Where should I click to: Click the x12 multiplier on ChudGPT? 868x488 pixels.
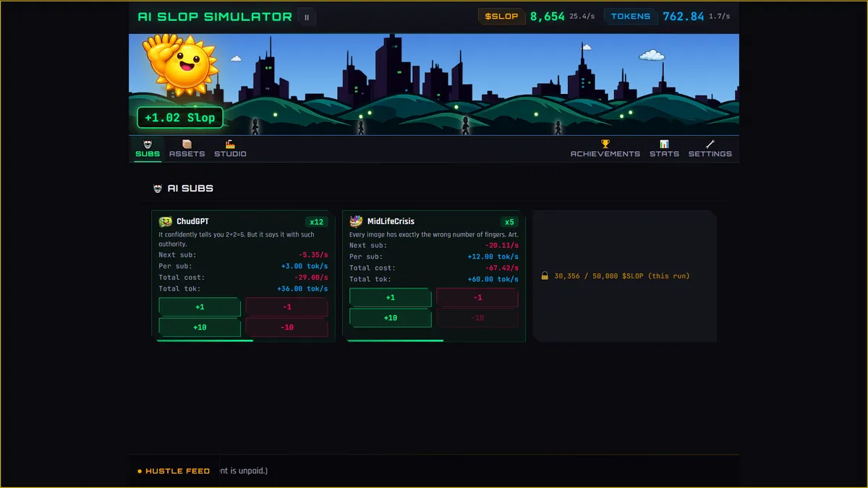tap(317, 221)
